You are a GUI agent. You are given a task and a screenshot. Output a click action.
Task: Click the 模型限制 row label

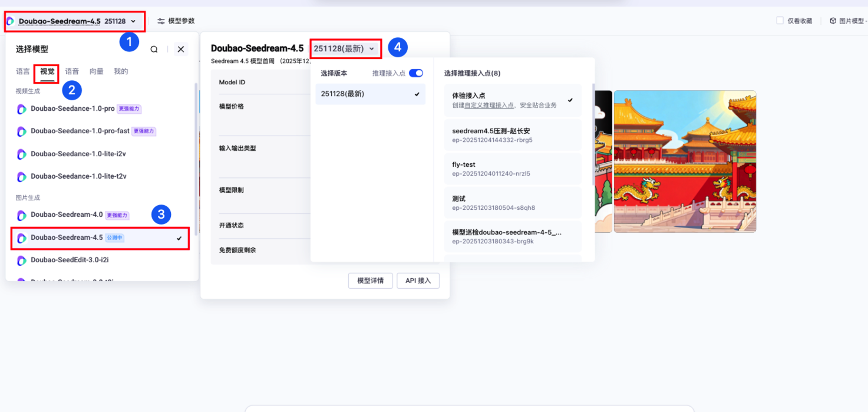tap(231, 190)
